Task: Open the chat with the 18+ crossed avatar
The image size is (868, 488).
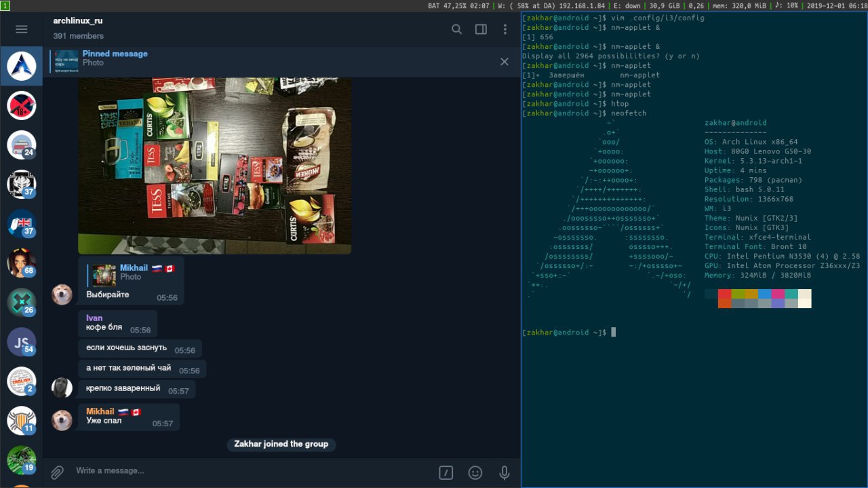Action: 21,105
